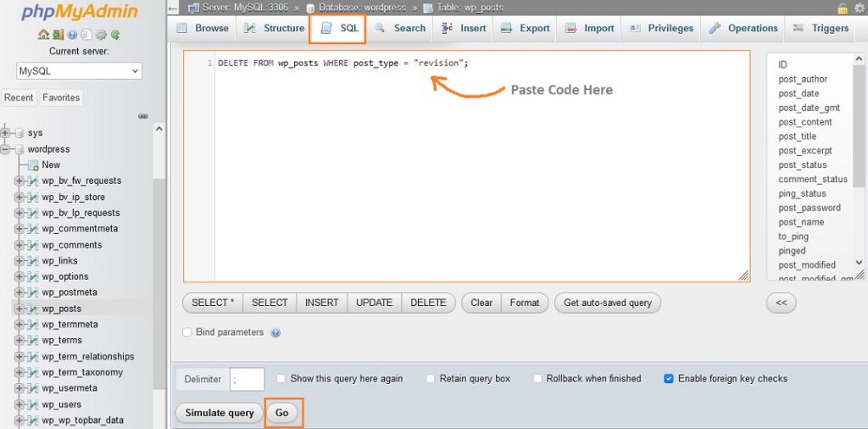Click the wp_posts table icon in tree

coord(33,309)
